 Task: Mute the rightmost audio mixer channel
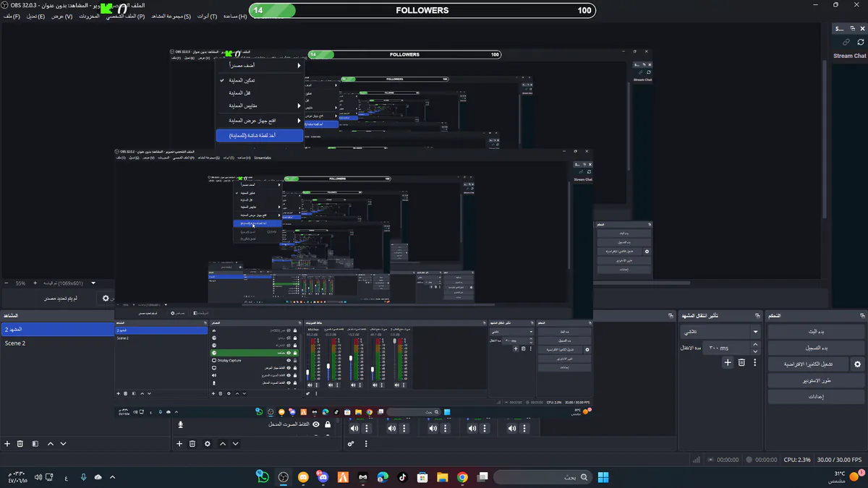click(512, 428)
